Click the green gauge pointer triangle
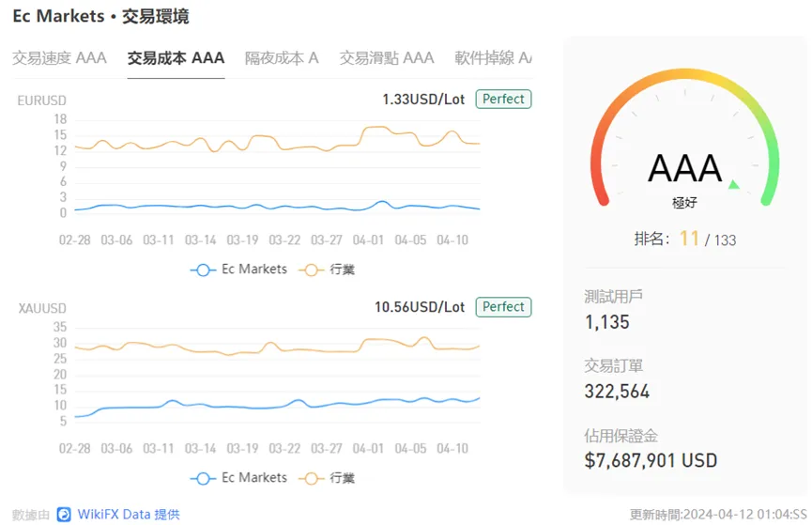The width and height of the screenshot is (812, 525). (x=733, y=184)
